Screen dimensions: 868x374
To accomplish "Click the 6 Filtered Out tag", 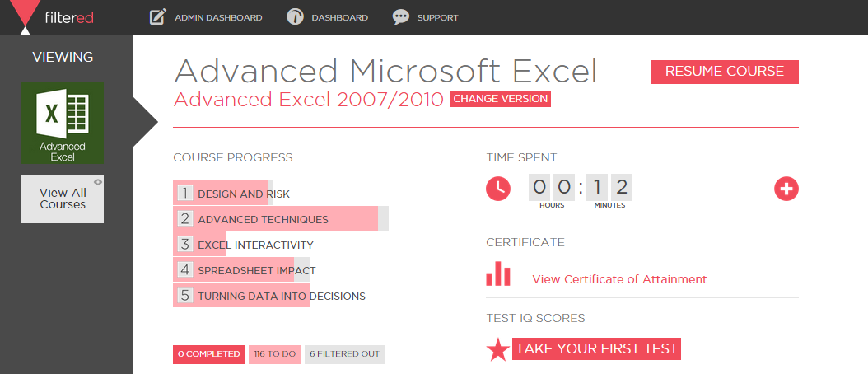I will point(344,354).
